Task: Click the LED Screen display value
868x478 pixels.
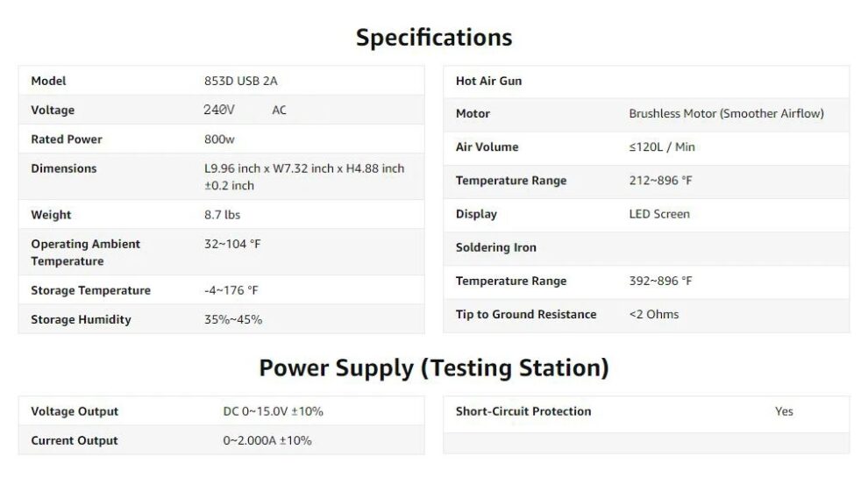Action: 659,214
